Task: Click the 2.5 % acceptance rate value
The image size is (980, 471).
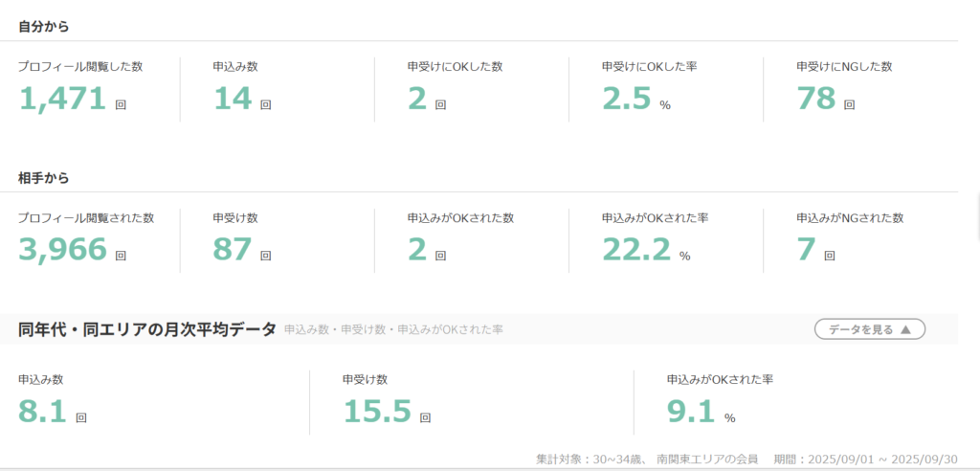Action: click(x=627, y=98)
